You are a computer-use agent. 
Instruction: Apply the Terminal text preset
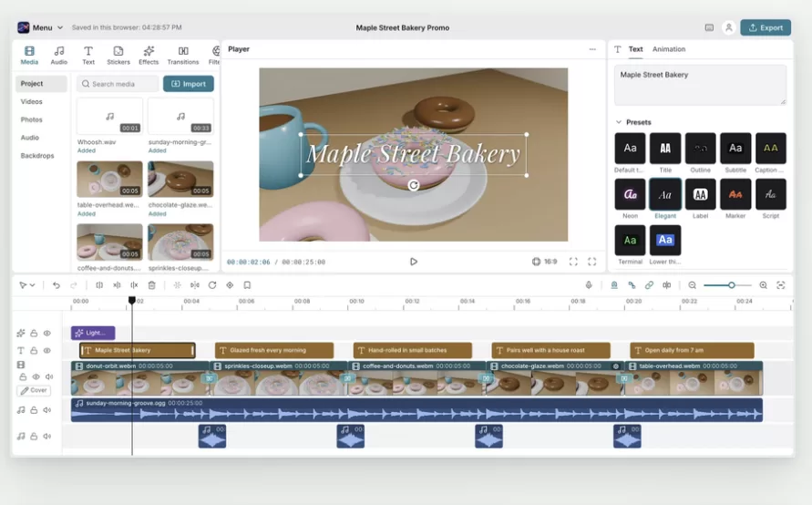coord(631,240)
